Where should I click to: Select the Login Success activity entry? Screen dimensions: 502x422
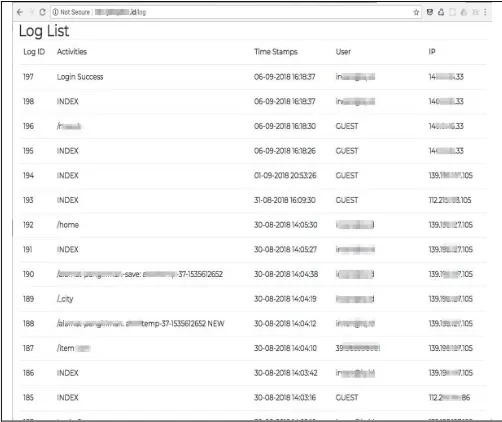point(80,77)
